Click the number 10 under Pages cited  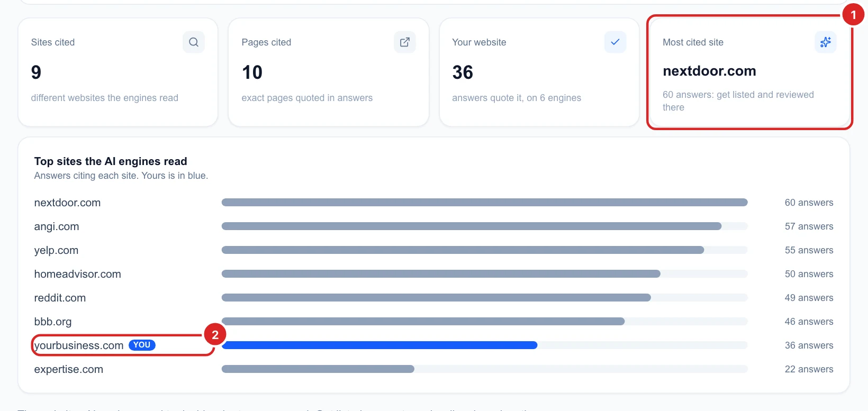pyautogui.click(x=252, y=72)
